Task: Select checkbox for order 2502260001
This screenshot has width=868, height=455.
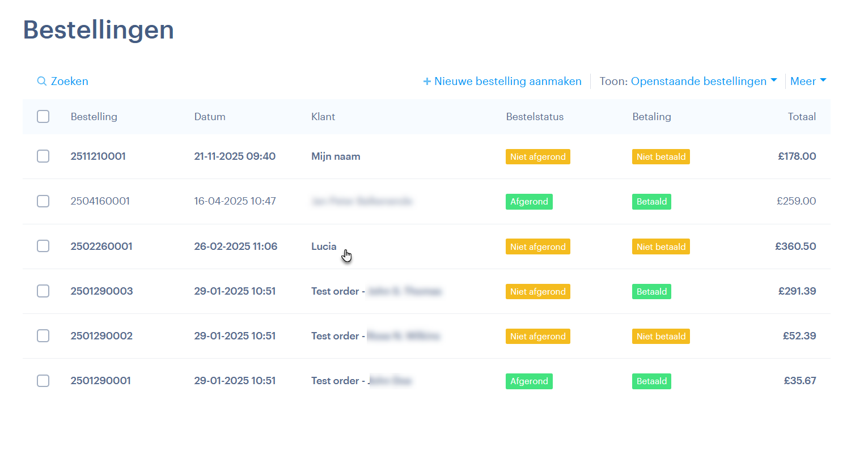Action: pos(43,246)
